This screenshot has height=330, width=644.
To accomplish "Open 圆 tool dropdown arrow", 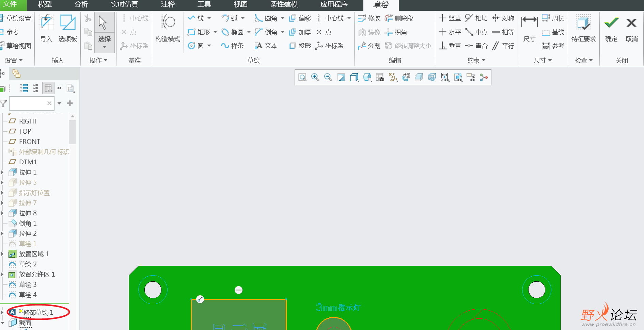I will (x=209, y=46).
